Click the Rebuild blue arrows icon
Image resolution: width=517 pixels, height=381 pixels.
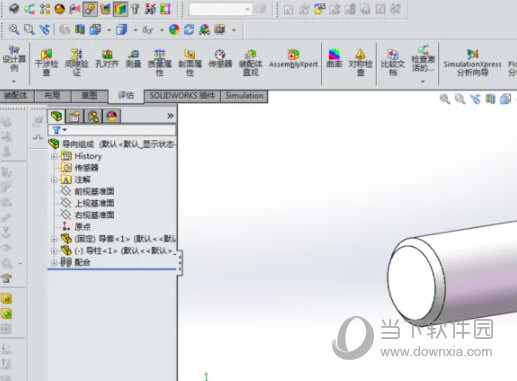pyautogui.click(x=189, y=30)
